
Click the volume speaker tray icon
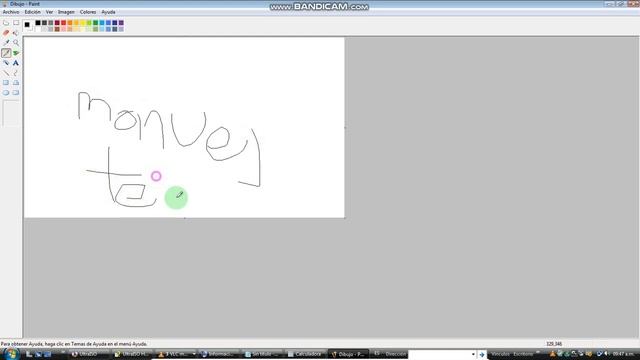pyautogui.click(x=607, y=354)
